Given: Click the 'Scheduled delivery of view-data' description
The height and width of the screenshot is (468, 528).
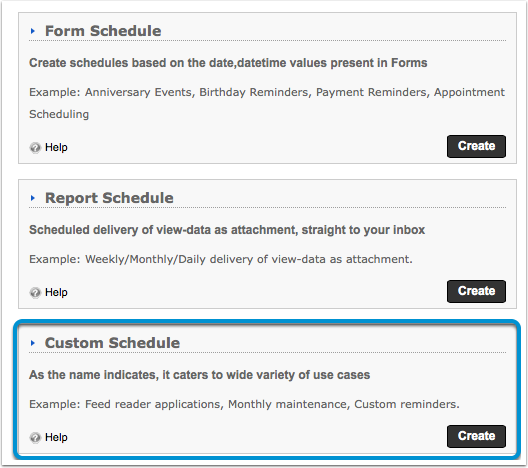Looking at the screenshot, I should 227,230.
